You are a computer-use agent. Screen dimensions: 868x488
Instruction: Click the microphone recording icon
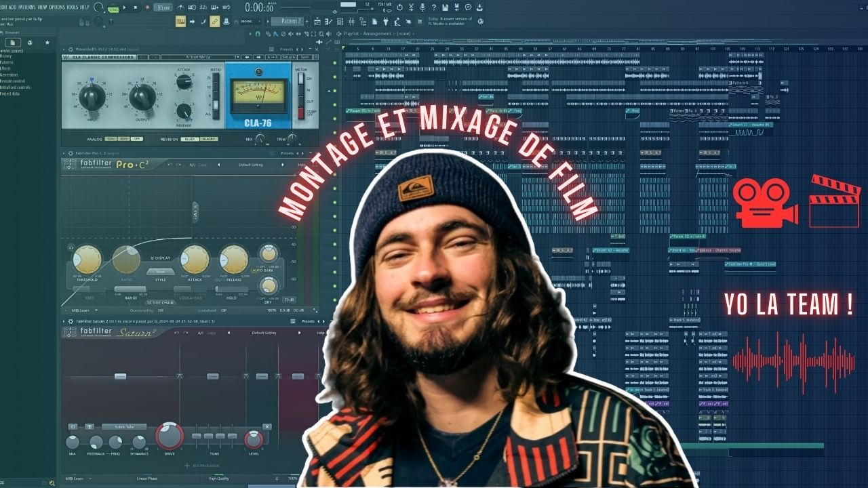[422, 7]
